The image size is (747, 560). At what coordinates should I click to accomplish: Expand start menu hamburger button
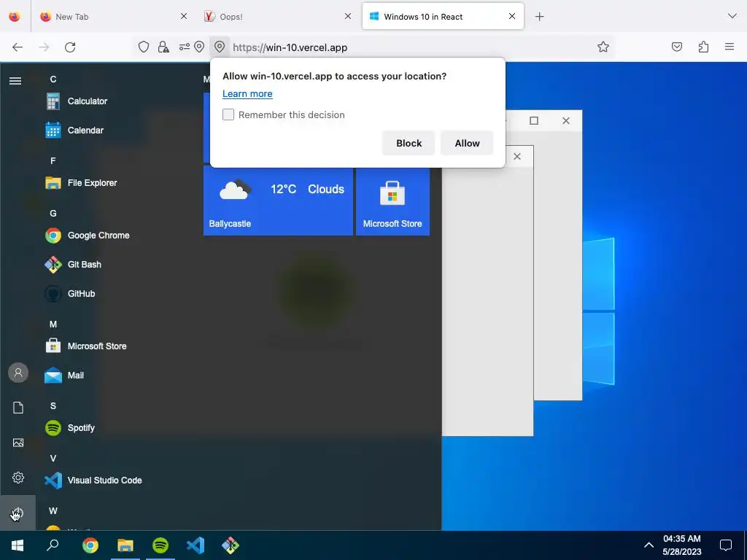pos(15,81)
